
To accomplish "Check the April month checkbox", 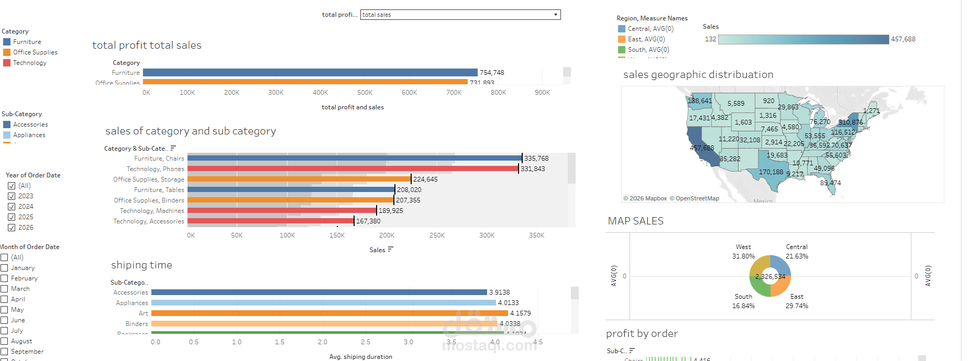I will [x=4, y=299].
